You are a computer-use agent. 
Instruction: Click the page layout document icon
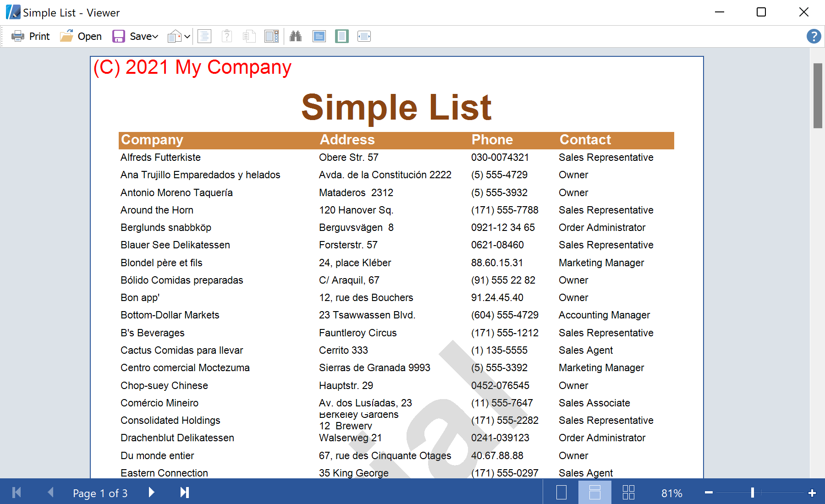(x=204, y=36)
